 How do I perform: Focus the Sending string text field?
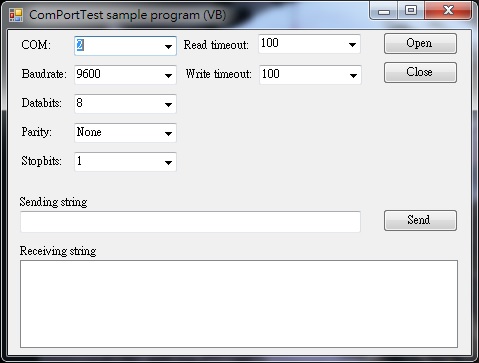coord(190,222)
